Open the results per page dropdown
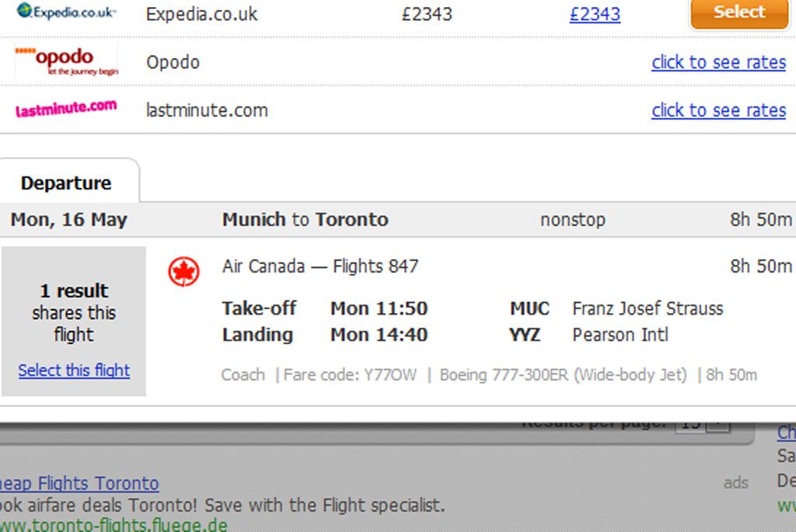The width and height of the screenshot is (796, 532). 703,425
